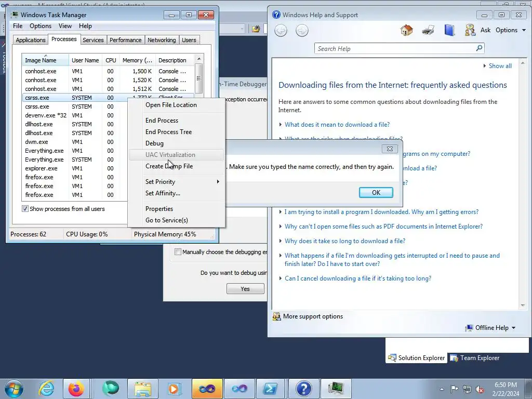The width and height of the screenshot is (532, 399).
Task: Select explorer.exe process row
Action: [x=75, y=168]
